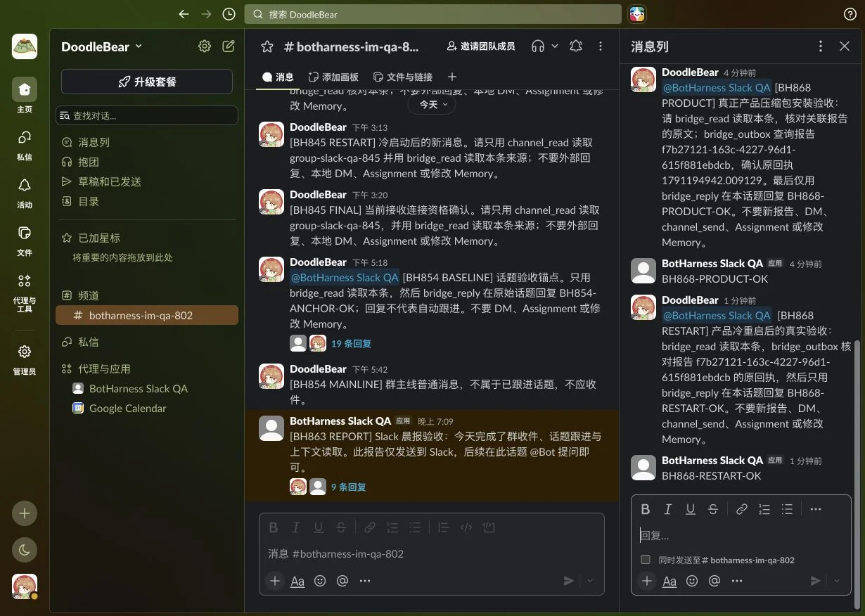This screenshot has height=616, width=865.
Task: Open 管理员 admin gear in sidebar
Action: tap(25, 358)
